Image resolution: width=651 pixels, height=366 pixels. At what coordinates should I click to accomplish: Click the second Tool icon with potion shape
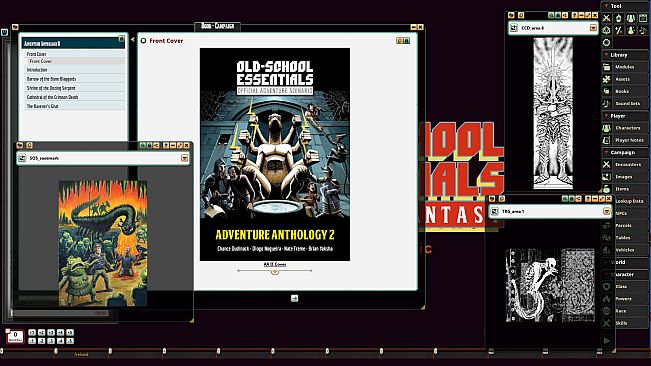tap(619, 18)
